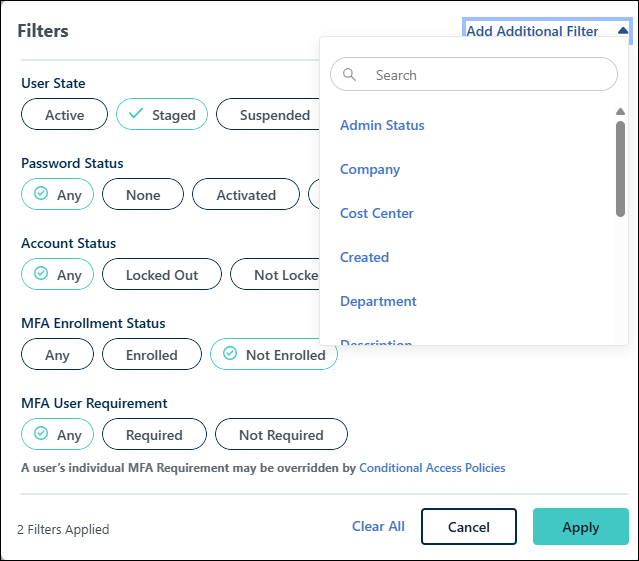
Task: Choose Admin Status from filter list
Action: 382,125
